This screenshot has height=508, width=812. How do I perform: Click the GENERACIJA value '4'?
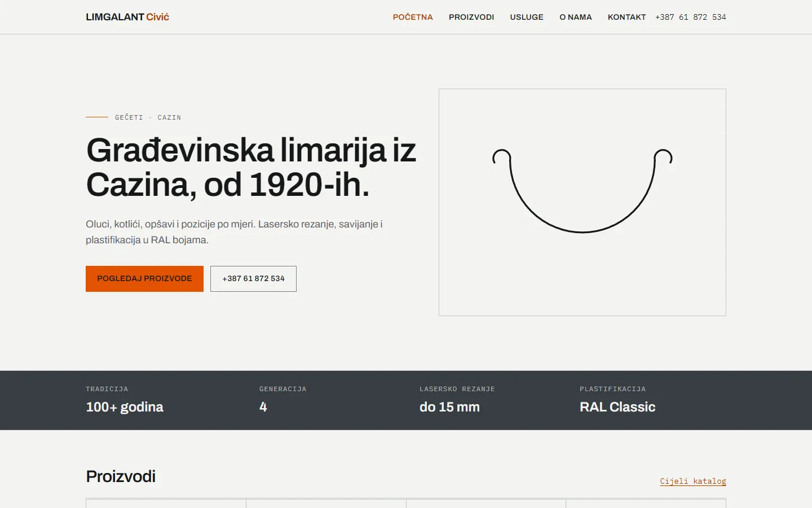click(x=263, y=407)
